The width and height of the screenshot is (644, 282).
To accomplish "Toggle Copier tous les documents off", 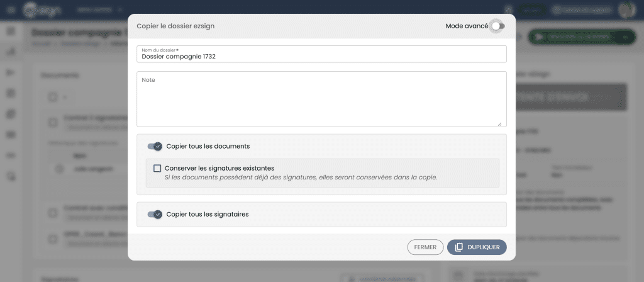I will [x=155, y=146].
